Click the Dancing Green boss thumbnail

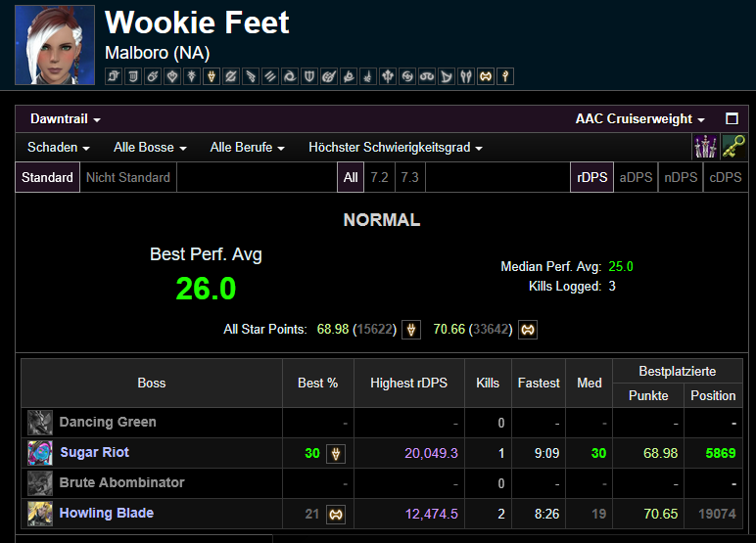tap(40, 423)
